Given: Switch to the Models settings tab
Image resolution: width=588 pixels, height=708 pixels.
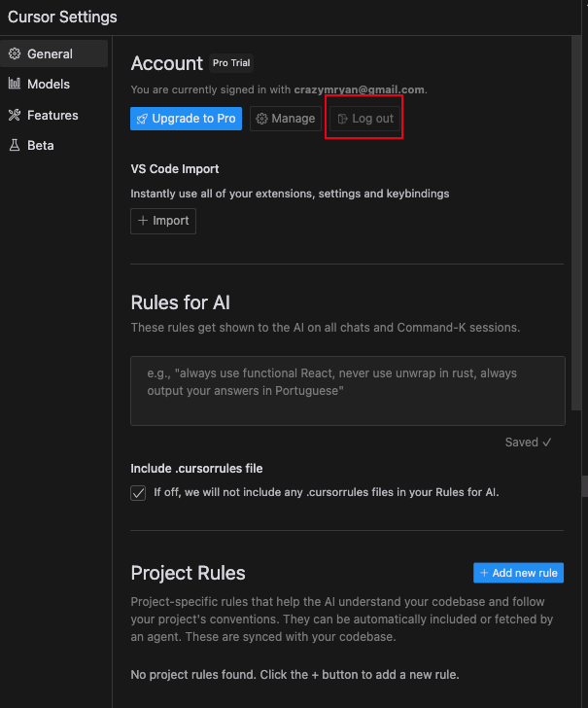Looking at the screenshot, I should pos(49,85).
